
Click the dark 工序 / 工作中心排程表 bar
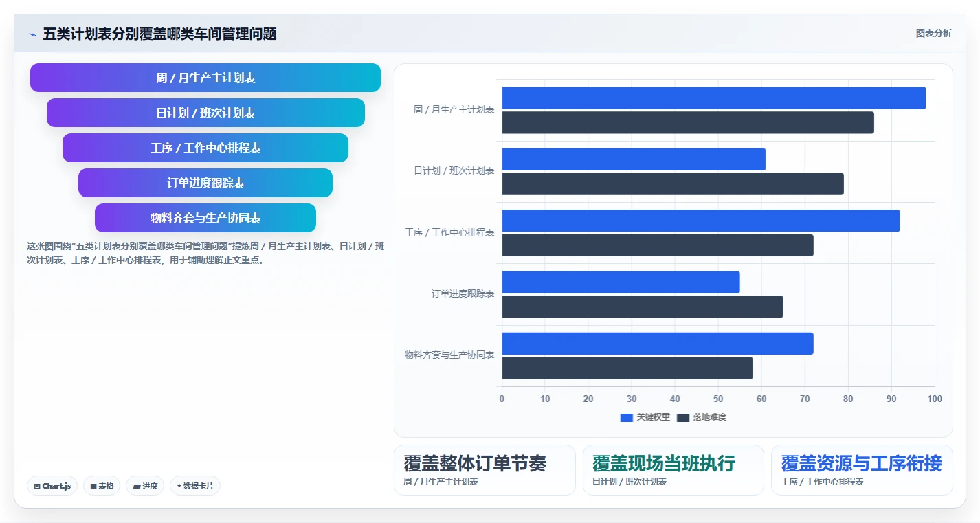pyautogui.click(x=658, y=245)
